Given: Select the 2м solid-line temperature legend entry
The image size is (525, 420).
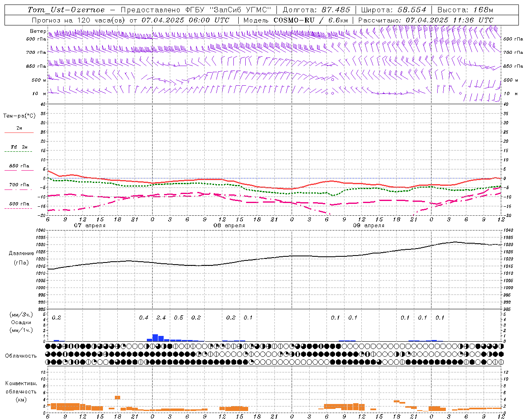Looking at the screenshot, I should click(19, 130).
